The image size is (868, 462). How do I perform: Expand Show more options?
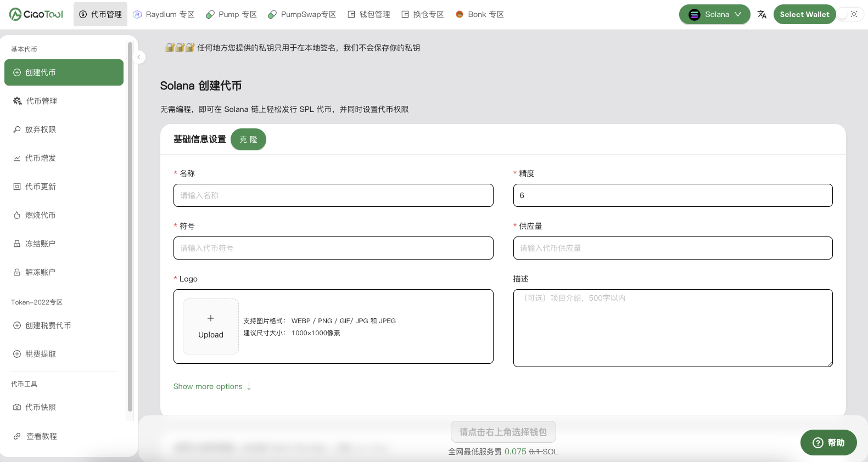click(x=212, y=386)
